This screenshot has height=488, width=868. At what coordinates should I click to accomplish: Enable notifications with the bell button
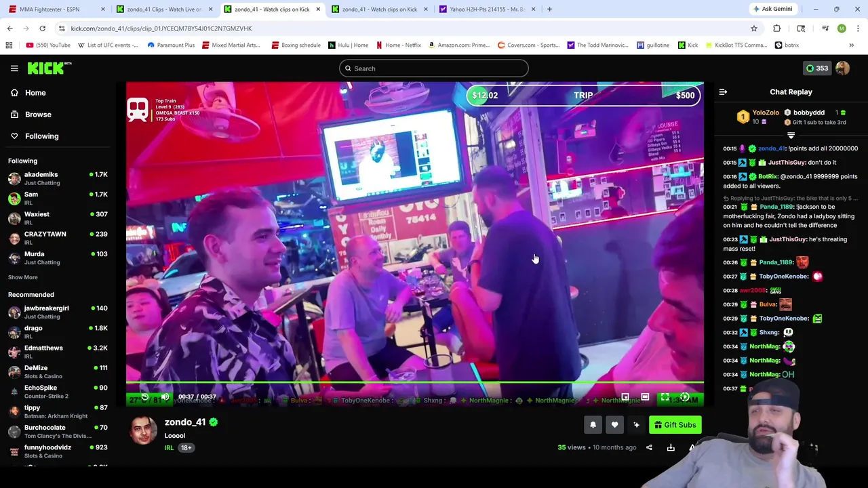click(593, 425)
